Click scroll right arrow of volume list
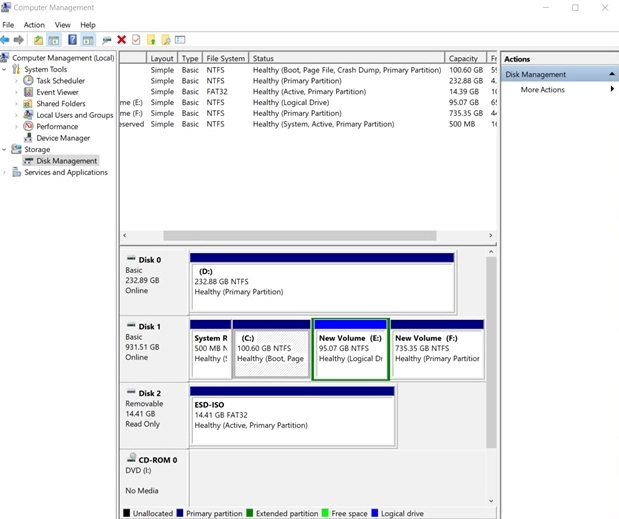Image resolution: width=619 pixels, height=519 pixels. pyautogui.click(x=491, y=236)
